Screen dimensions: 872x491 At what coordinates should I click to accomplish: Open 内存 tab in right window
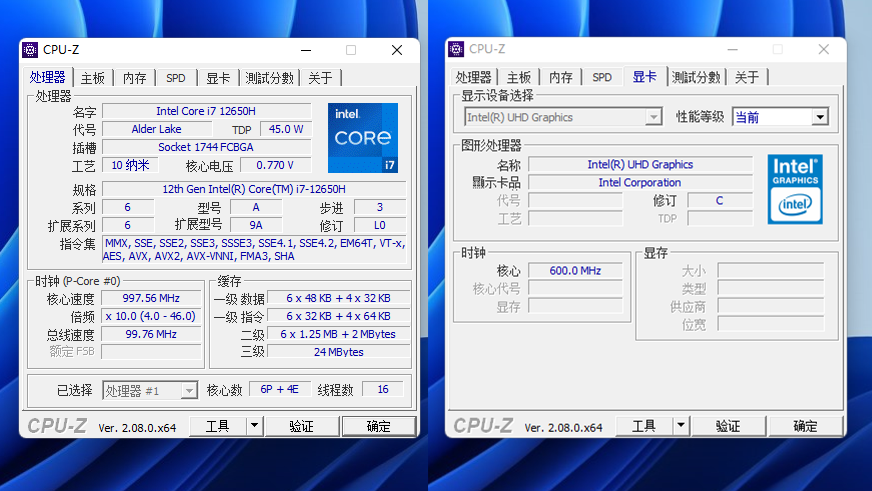pyautogui.click(x=561, y=77)
